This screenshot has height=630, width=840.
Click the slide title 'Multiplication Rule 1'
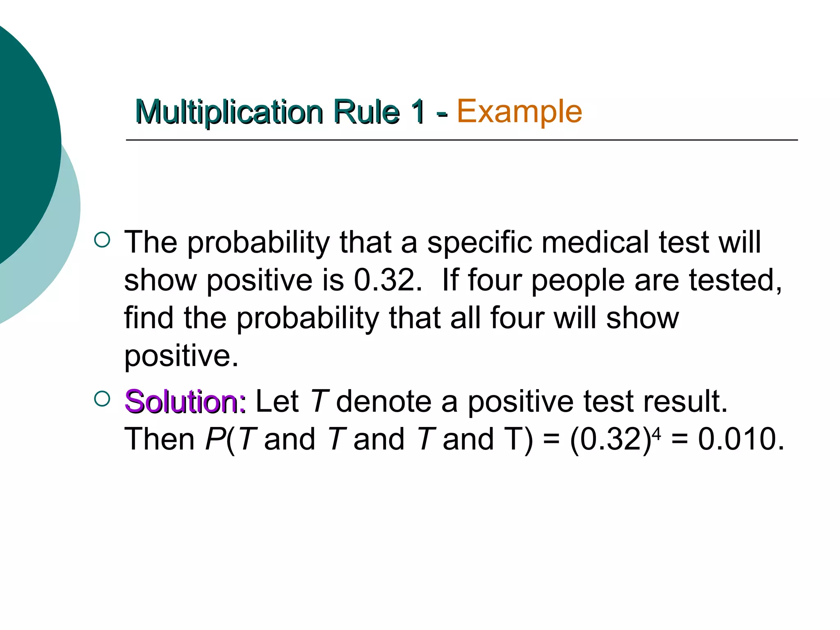point(280,112)
